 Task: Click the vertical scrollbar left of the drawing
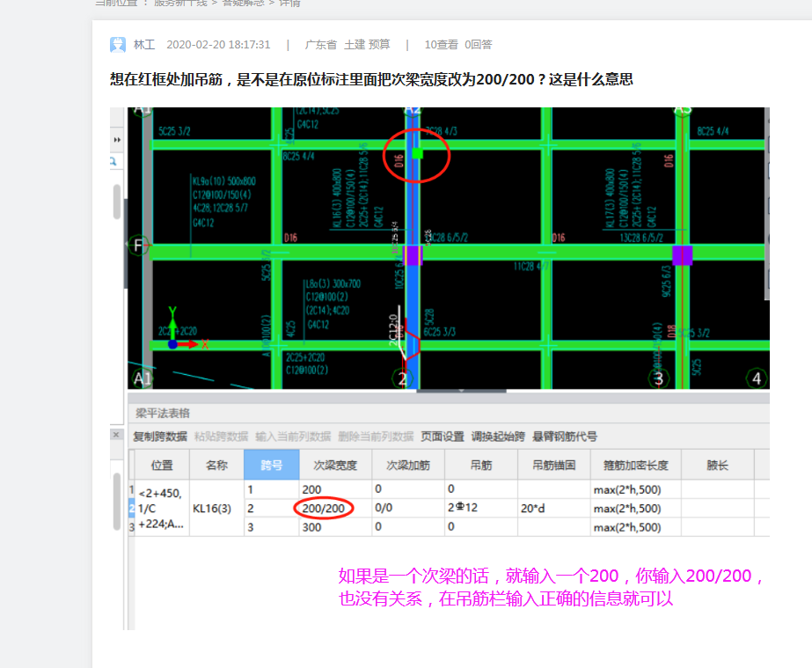coord(117,202)
